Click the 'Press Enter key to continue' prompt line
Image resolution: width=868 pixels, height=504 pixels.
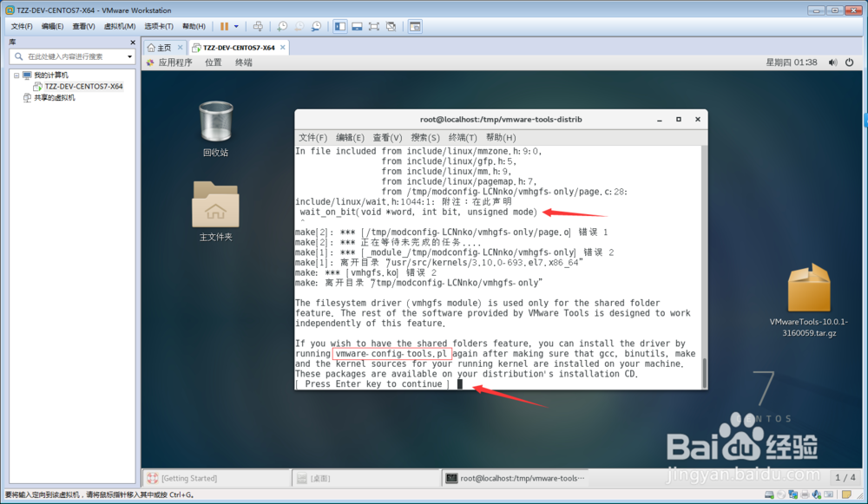372,384
